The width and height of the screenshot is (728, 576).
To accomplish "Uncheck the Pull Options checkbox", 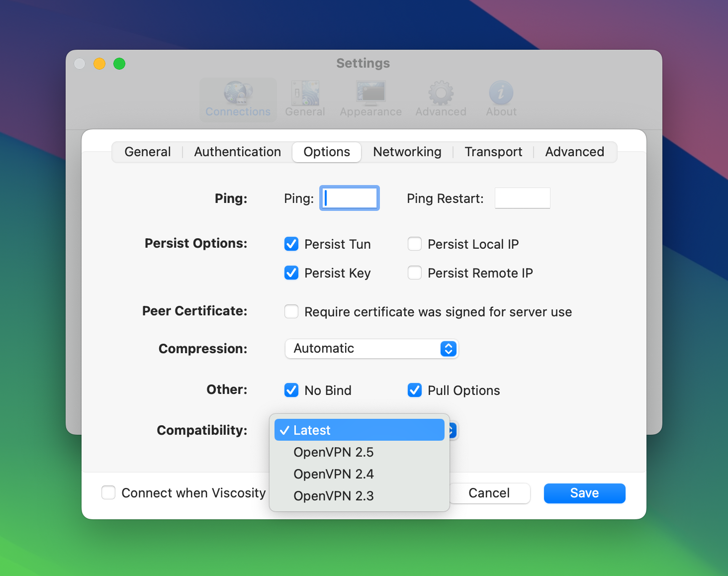I will pyautogui.click(x=415, y=390).
